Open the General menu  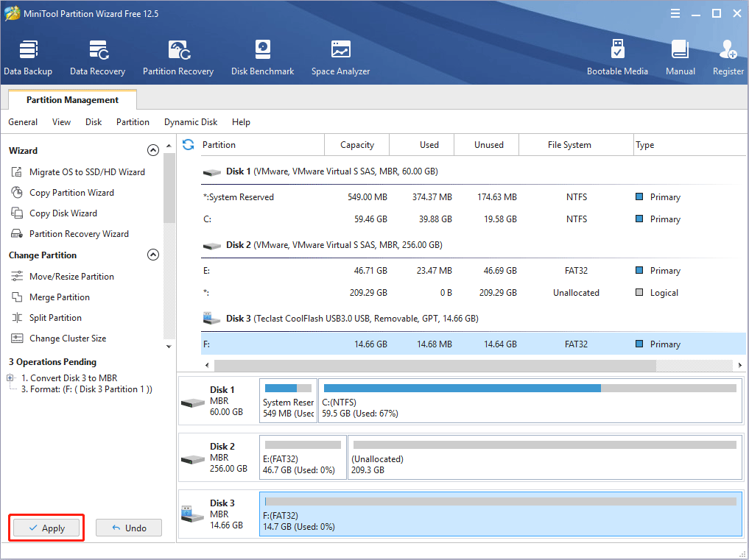tap(23, 122)
